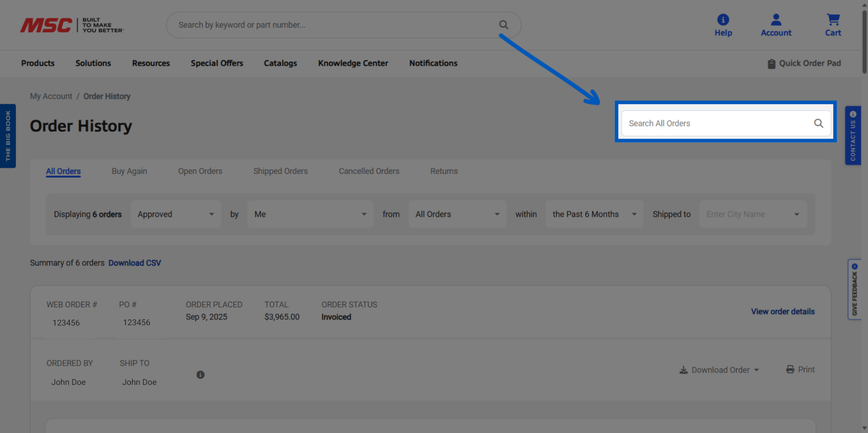868x433 pixels.
Task: Open the Quick Order Pad
Action: click(x=804, y=63)
